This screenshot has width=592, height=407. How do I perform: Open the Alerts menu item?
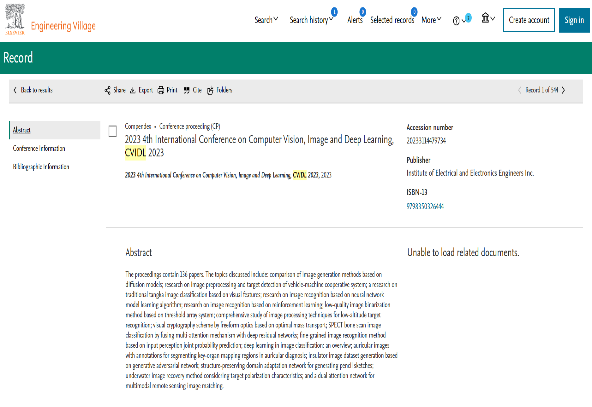pyautogui.click(x=355, y=20)
